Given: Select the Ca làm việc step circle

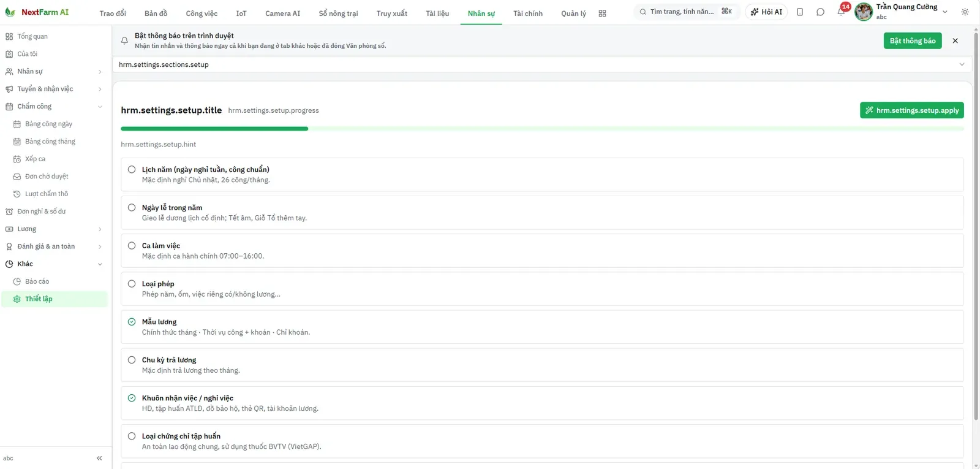Looking at the screenshot, I should click(132, 245).
